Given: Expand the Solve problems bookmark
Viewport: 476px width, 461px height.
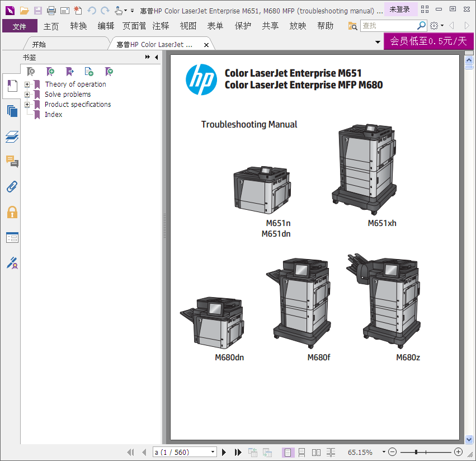Looking at the screenshot, I should point(27,95).
